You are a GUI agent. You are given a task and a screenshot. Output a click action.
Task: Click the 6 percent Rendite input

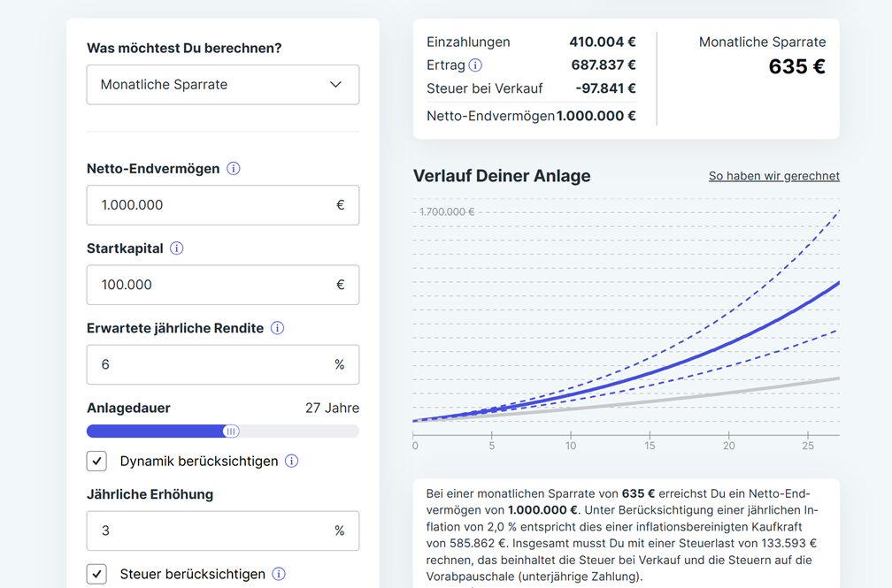click(x=222, y=364)
